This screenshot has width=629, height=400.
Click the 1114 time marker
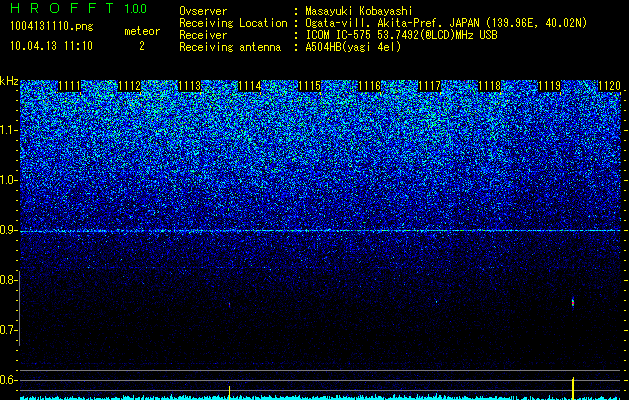coord(250,86)
